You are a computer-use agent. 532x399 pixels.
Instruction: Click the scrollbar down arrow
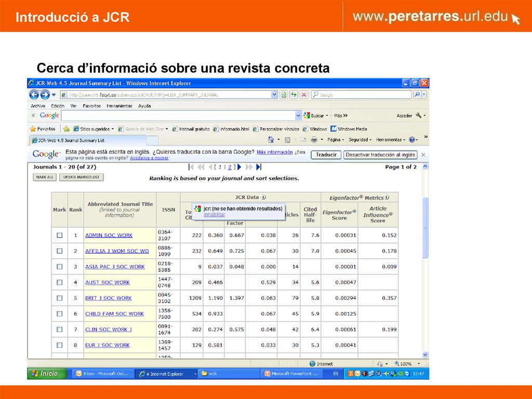click(x=425, y=354)
